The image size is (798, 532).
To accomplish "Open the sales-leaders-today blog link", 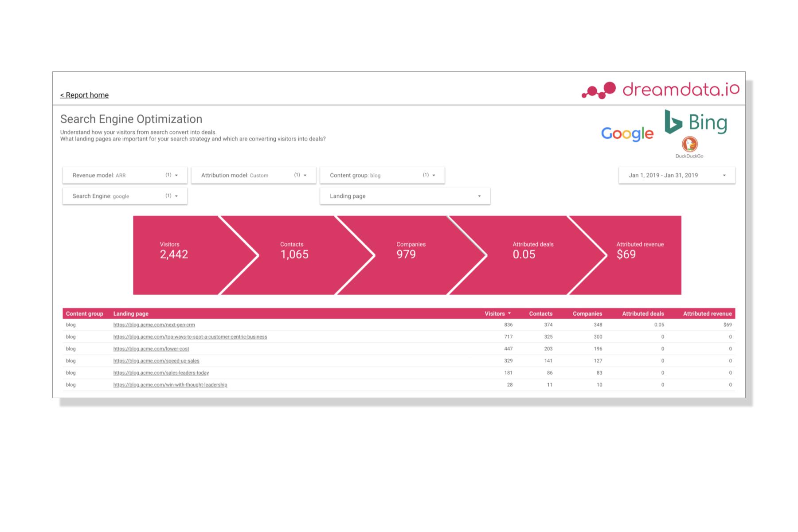I will pyautogui.click(x=161, y=373).
